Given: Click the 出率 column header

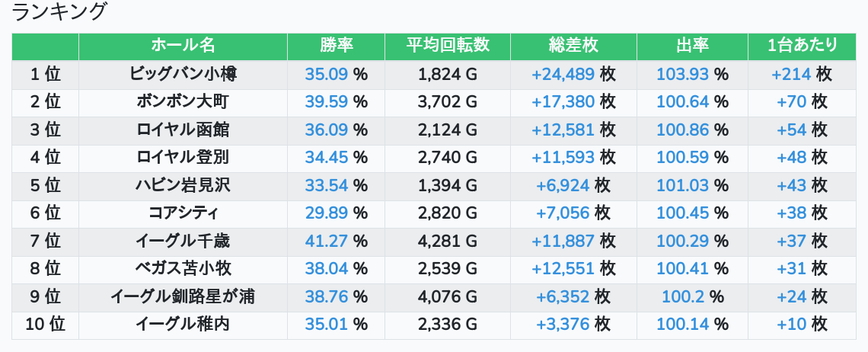Looking at the screenshot, I should (x=692, y=46).
